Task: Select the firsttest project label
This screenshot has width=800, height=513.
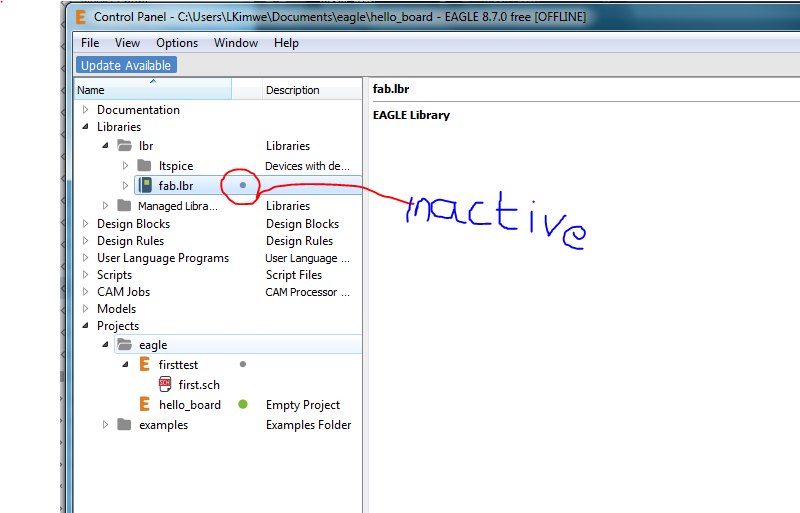Action: coord(179,365)
